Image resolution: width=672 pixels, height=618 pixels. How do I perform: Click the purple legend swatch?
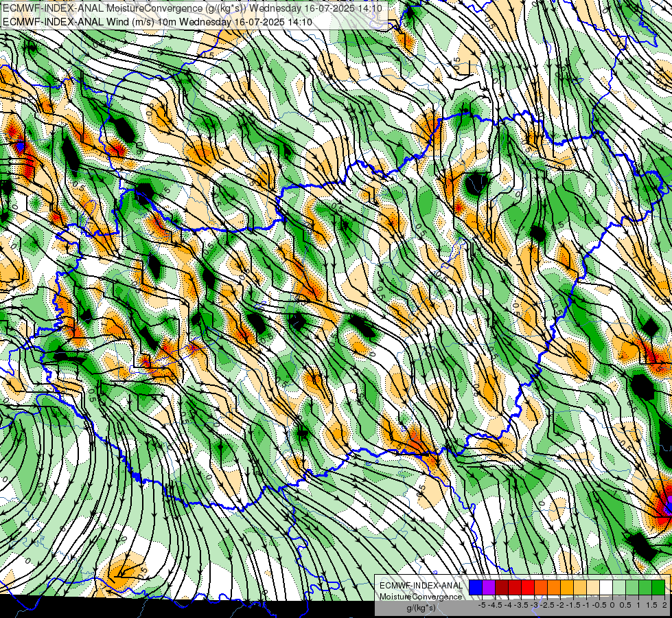click(489, 588)
